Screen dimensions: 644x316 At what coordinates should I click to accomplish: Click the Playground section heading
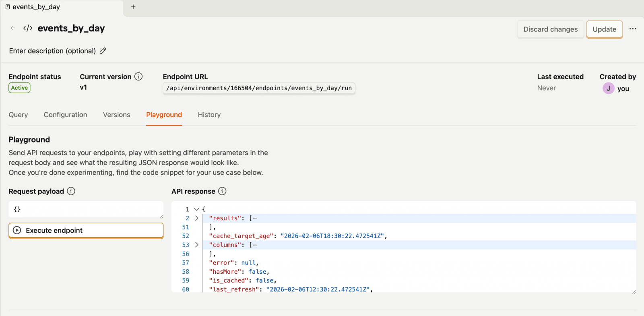click(29, 140)
